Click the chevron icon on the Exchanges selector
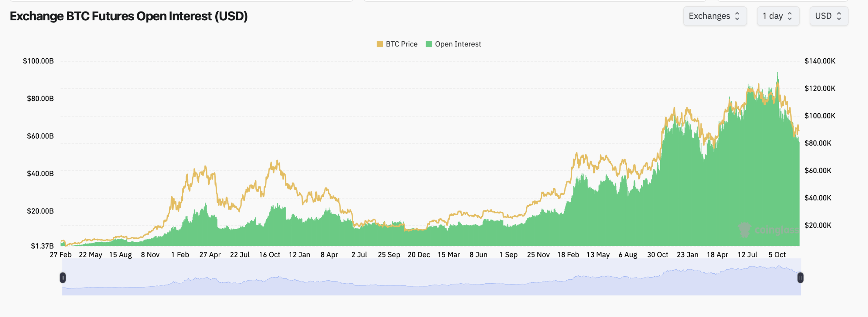The width and height of the screenshot is (868, 317). [738, 16]
